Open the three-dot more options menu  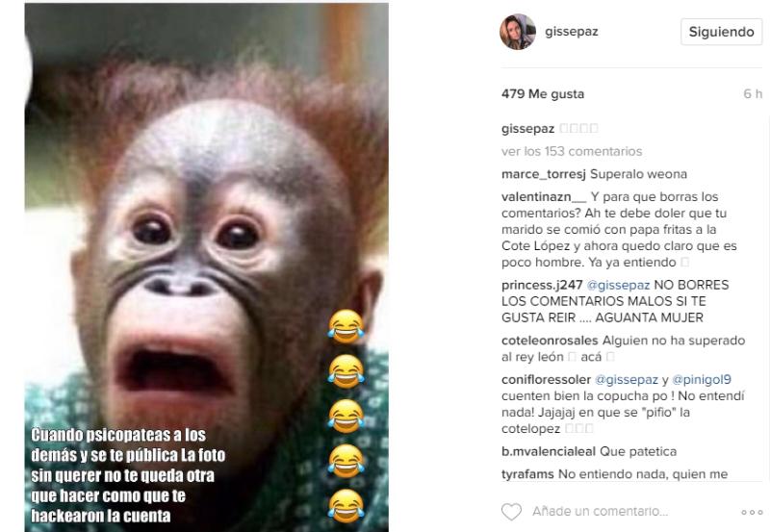752,512
